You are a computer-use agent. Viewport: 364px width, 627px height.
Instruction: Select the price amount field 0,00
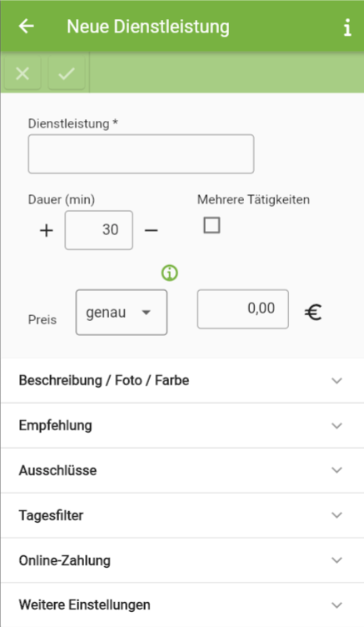coord(243,309)
